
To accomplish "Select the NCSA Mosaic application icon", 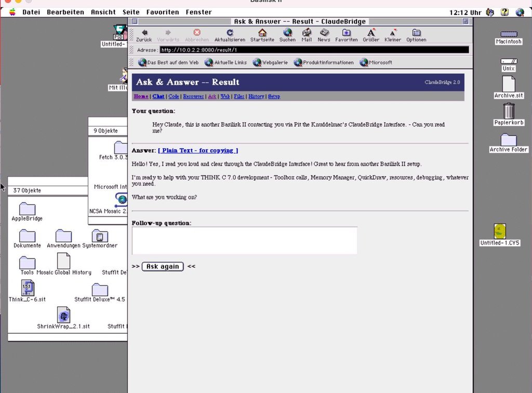I will [x=122, y=199].
